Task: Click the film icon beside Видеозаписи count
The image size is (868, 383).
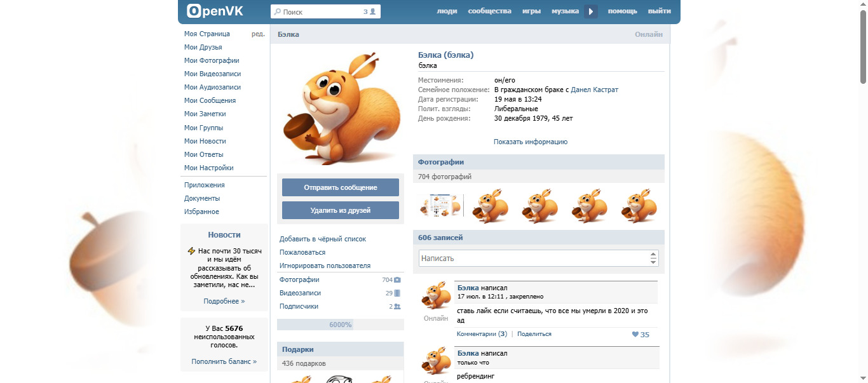Action: (x=397, y=293)
